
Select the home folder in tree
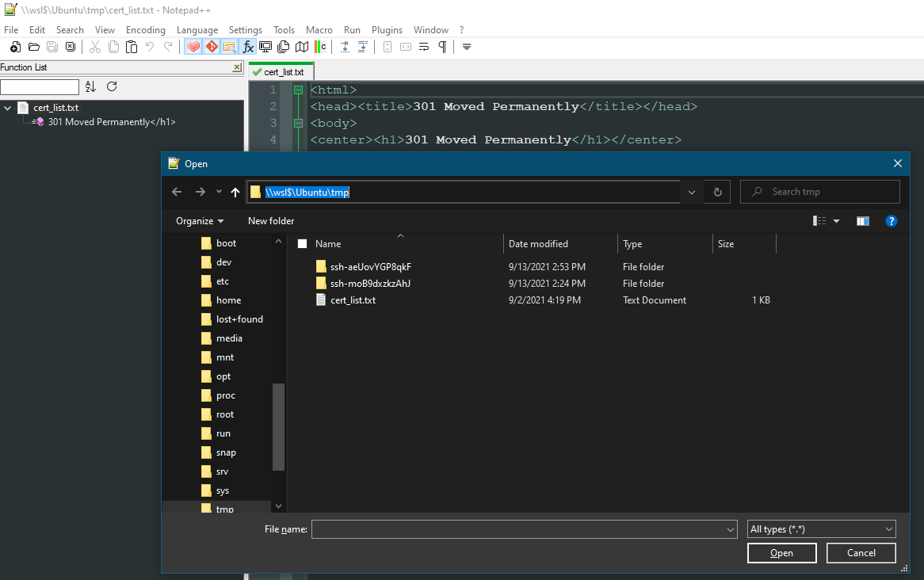click(x=228, y=300)
